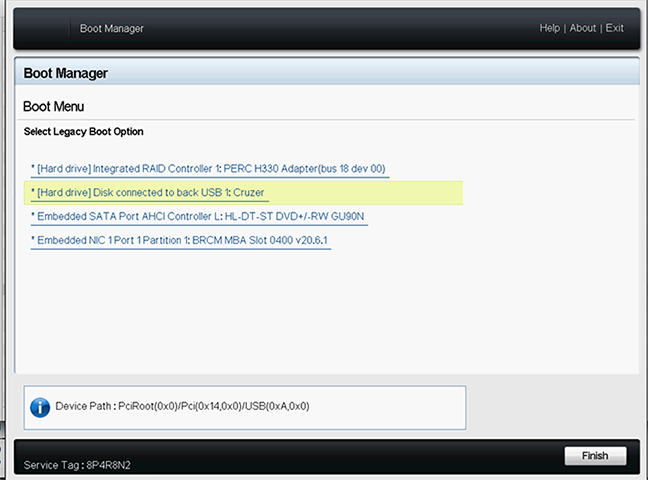Select Embedded NIC 1 BRCM MBA boot option
The height and width of the screenshot is (480, 648).
click(181, 241)
